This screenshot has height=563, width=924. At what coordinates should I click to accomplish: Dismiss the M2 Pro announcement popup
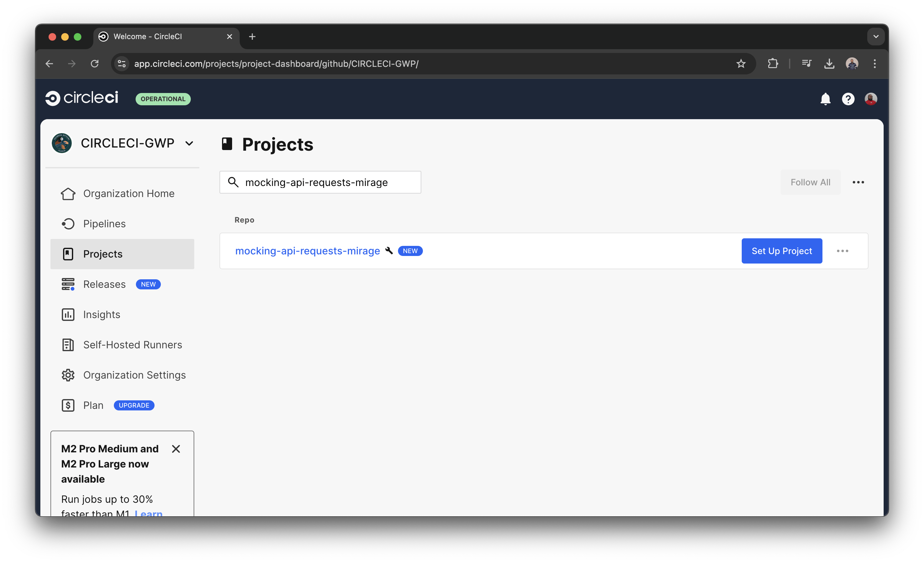tap(176, 449)
